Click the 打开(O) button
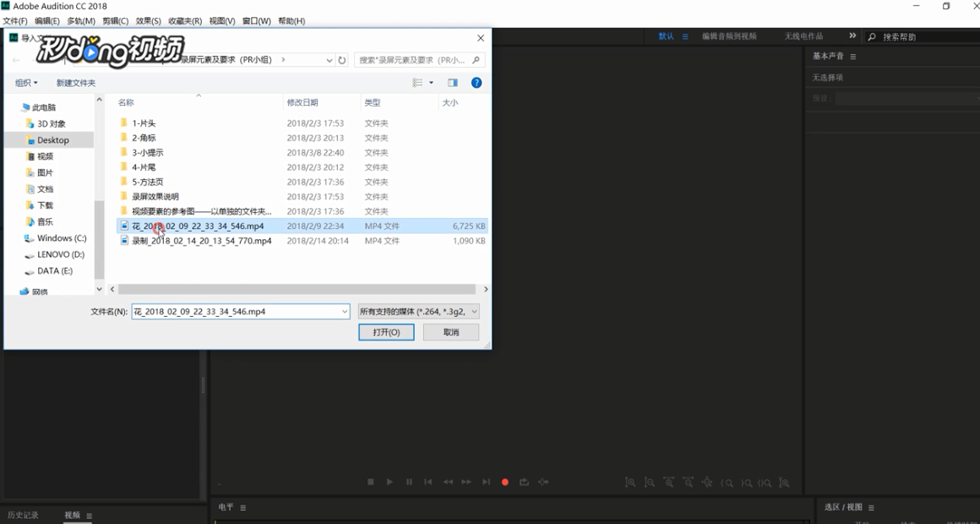Viewport: 980px width, 524px height. coord(386,332)
